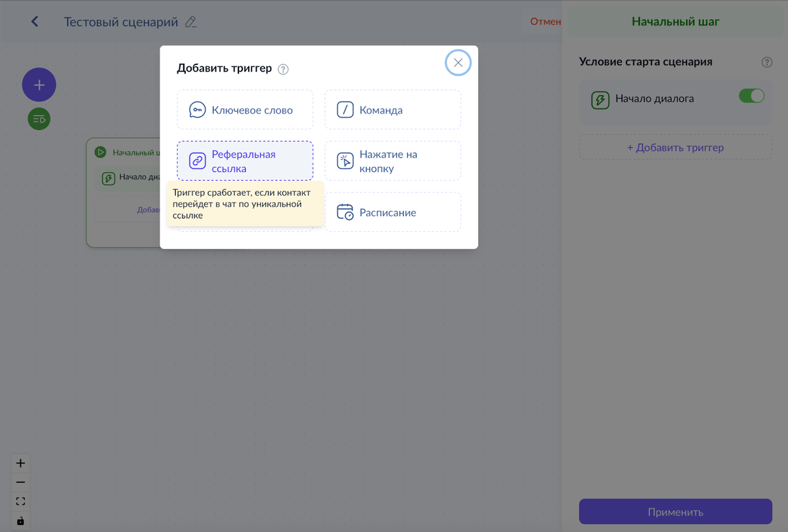
Task: Click the Добавить триггер dialog title
Action: [x=225, y=68]
